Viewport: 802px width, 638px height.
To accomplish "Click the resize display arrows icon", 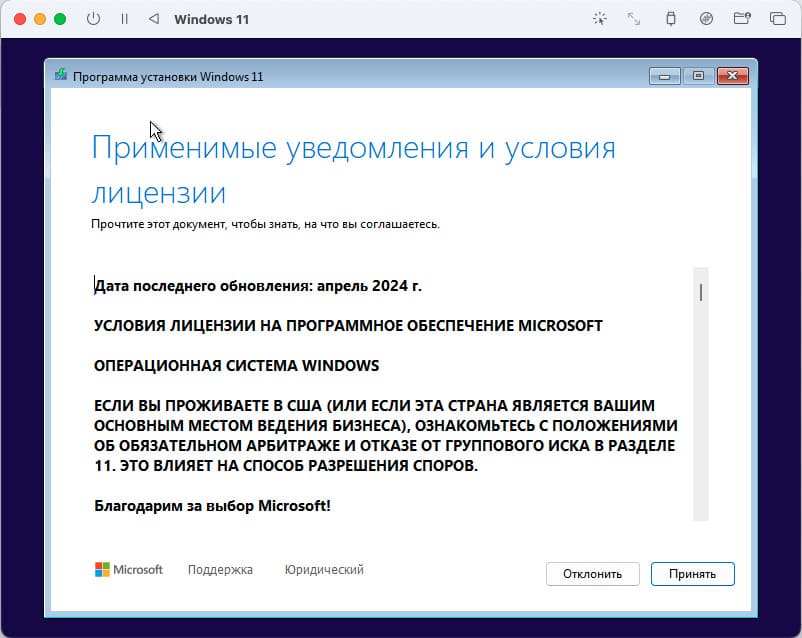I will 634,19.
